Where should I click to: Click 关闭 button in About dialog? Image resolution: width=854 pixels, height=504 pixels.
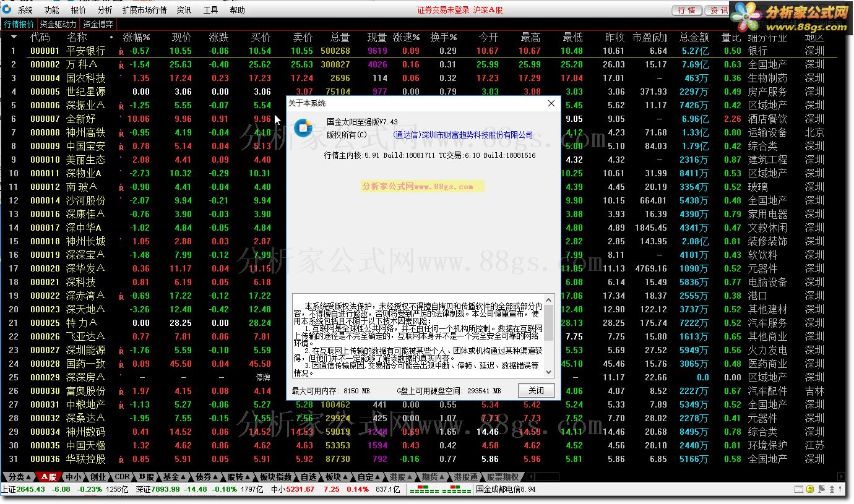click(x=536, y=391)
